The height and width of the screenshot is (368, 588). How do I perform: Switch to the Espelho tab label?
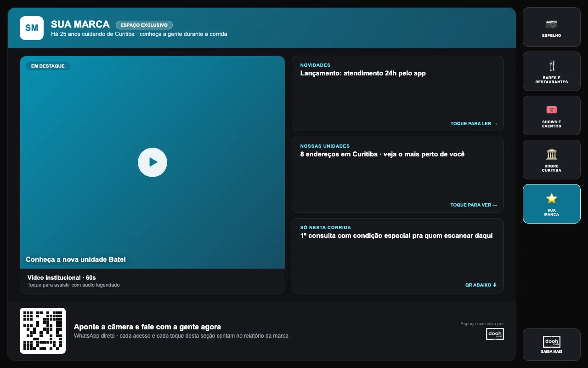(551, 35)
